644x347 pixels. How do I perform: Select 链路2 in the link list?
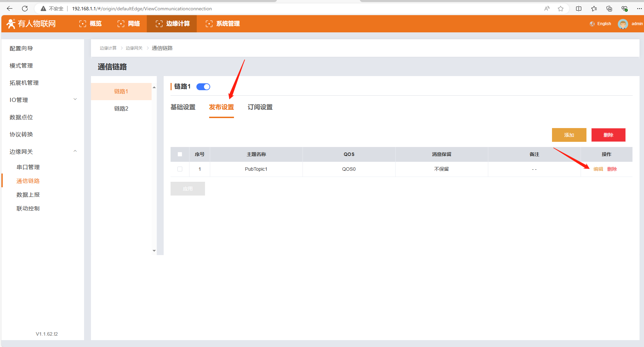[x=121, y=108]
